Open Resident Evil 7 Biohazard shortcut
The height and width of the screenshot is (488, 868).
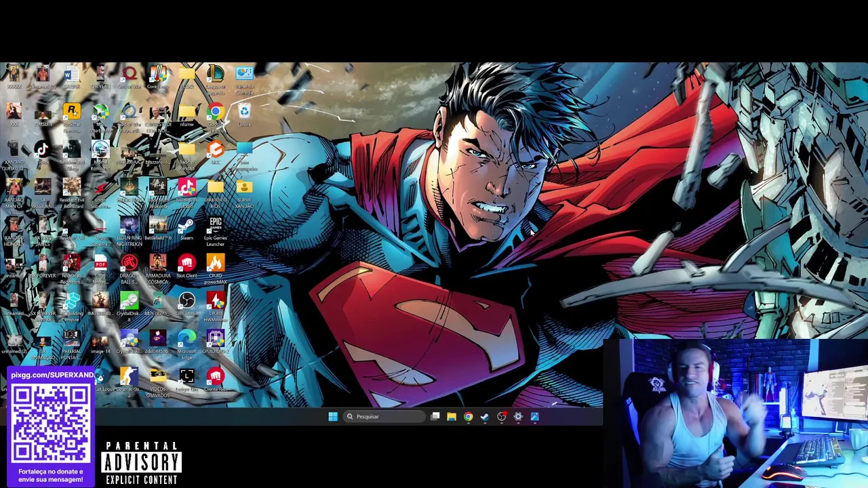71,194
